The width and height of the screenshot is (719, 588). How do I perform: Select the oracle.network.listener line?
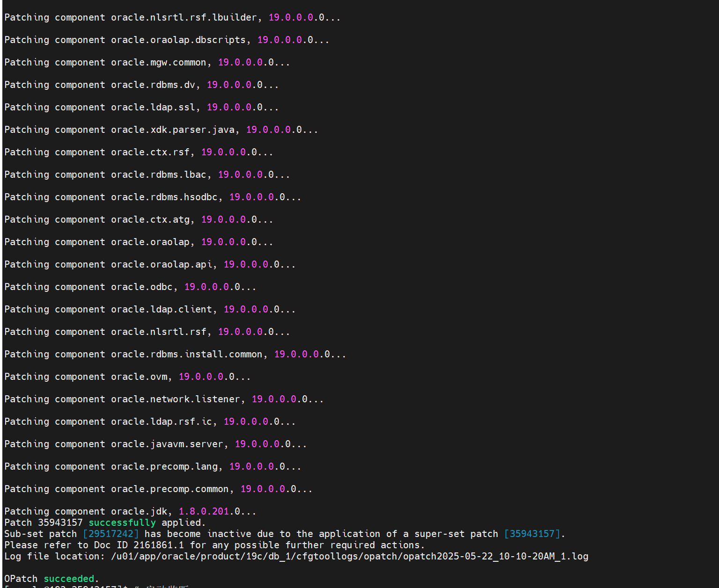pyautogui.click(x=164, y=399)
